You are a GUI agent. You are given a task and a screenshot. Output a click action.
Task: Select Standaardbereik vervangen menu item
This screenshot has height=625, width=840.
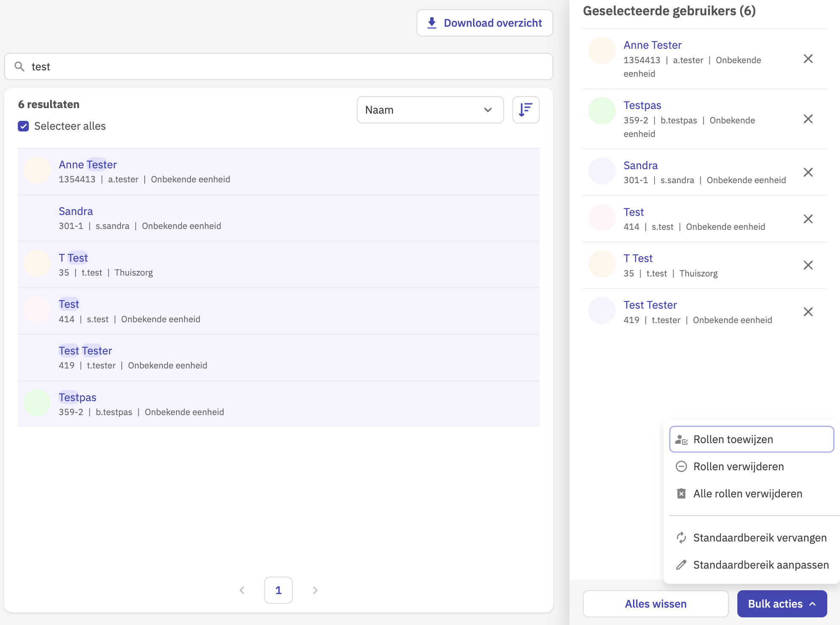pos(759,538)
